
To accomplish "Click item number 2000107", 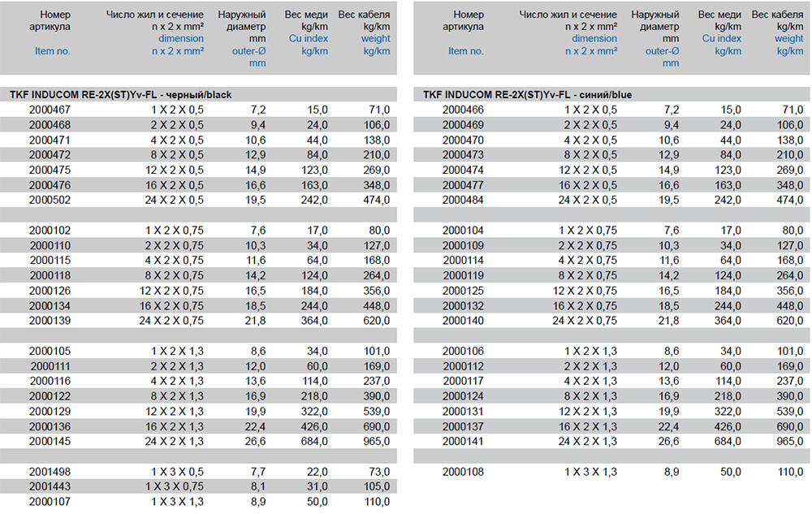I will pyautogui.click(x=50, y=502).
